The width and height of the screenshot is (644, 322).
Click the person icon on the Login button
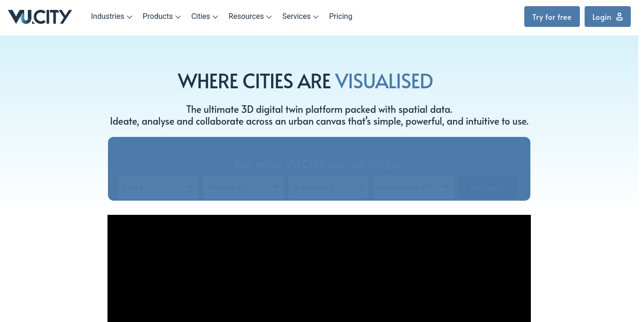coord(619,16)
